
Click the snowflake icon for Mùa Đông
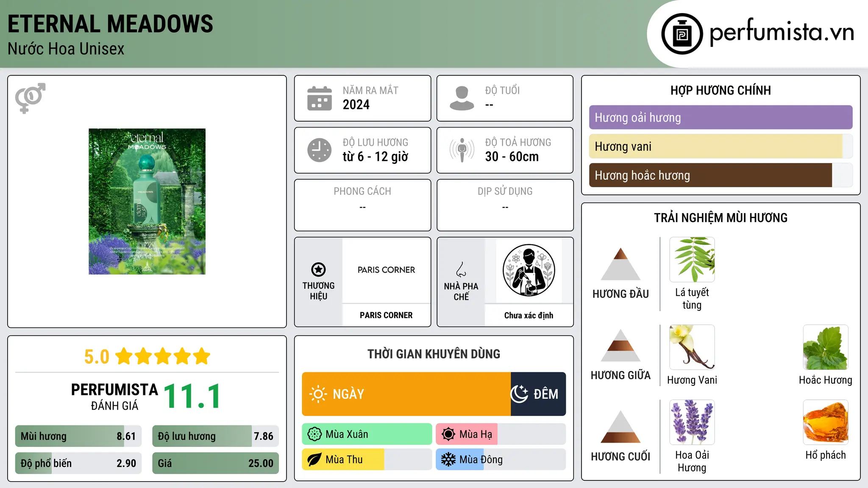(448, 460)
